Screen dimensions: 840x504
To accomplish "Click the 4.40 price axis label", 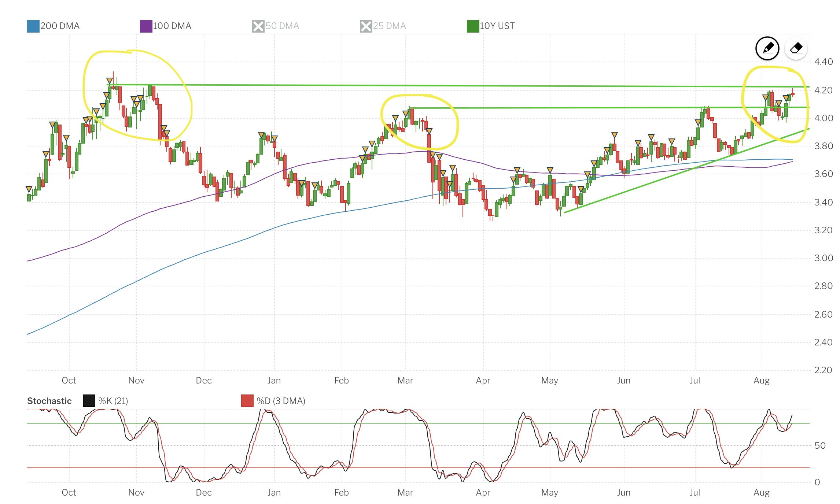I will [824, 62].
